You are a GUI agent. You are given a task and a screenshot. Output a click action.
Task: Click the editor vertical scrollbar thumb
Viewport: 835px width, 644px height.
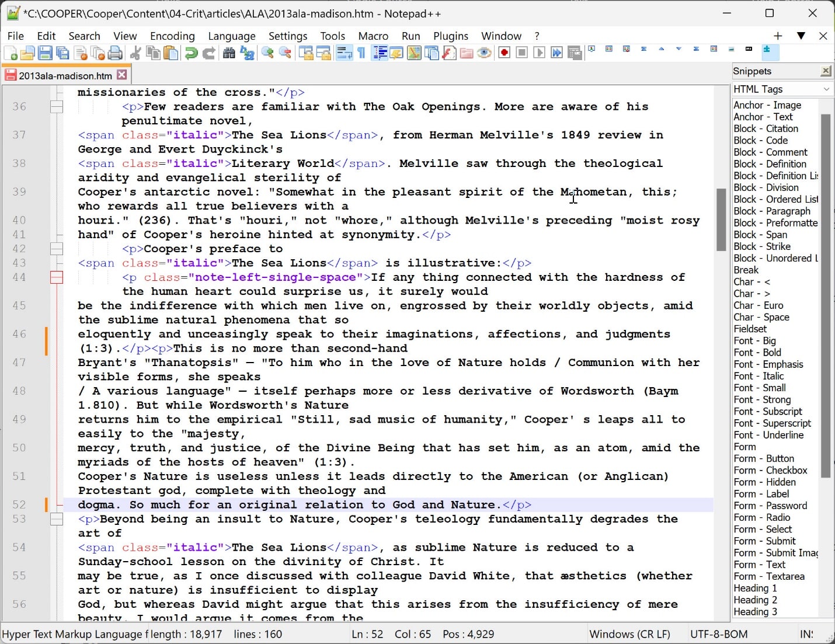(721, 220)
